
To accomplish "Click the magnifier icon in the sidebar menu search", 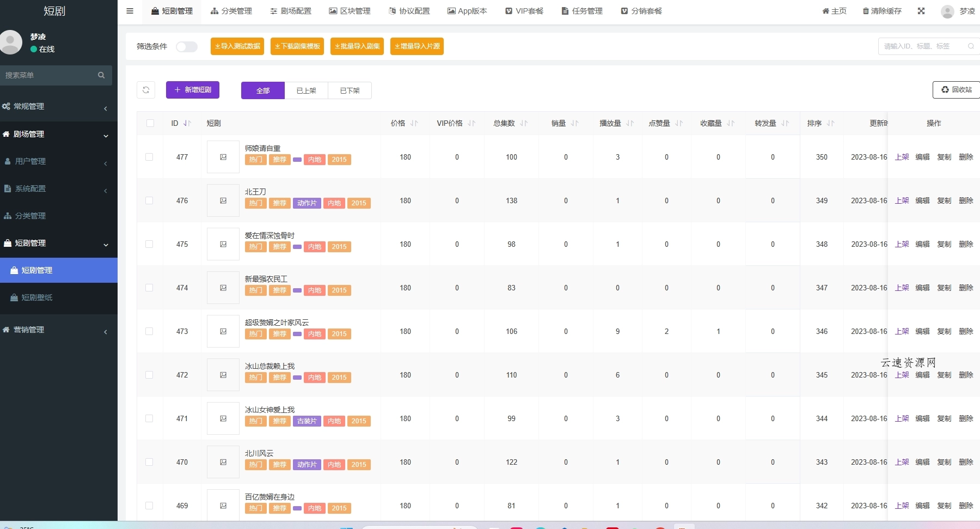I will (101, 75).
